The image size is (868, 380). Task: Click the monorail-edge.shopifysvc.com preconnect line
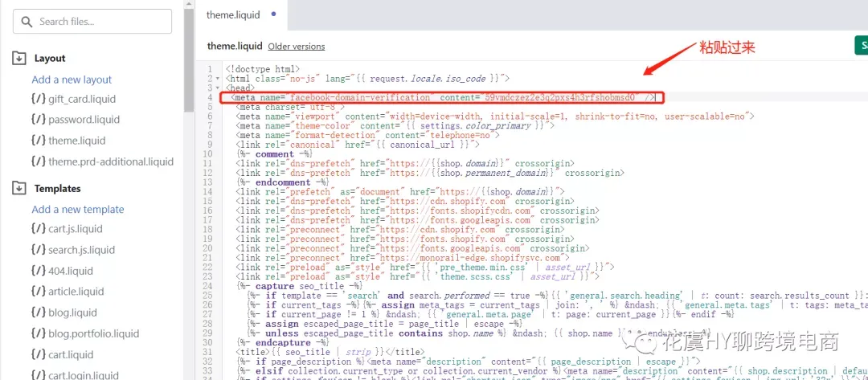coord(403,258)
